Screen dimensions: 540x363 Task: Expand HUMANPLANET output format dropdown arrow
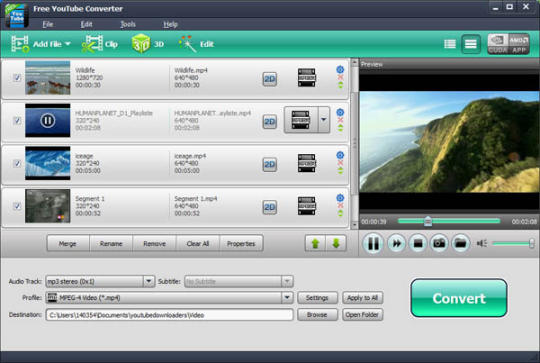click(x=324, y=120)
